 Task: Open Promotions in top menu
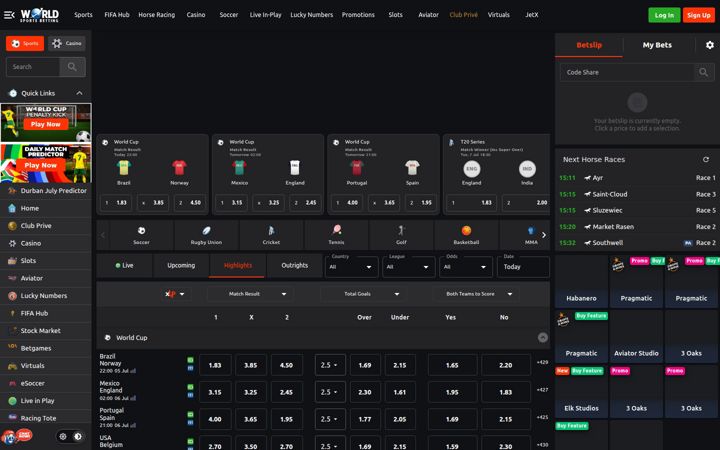coord(358,15)
